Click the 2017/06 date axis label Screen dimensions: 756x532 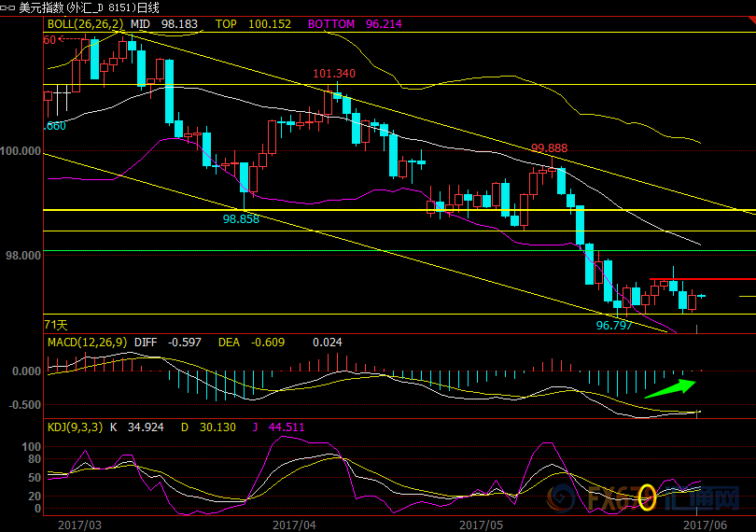point(705,525)
